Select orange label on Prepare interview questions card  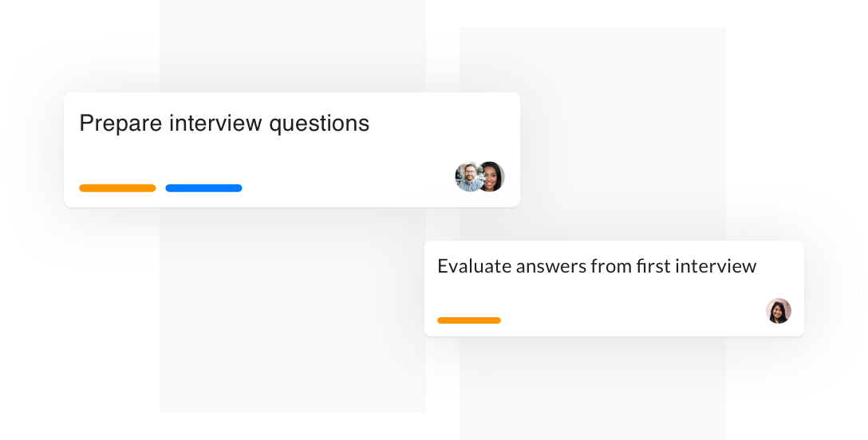tap(117, 188)
